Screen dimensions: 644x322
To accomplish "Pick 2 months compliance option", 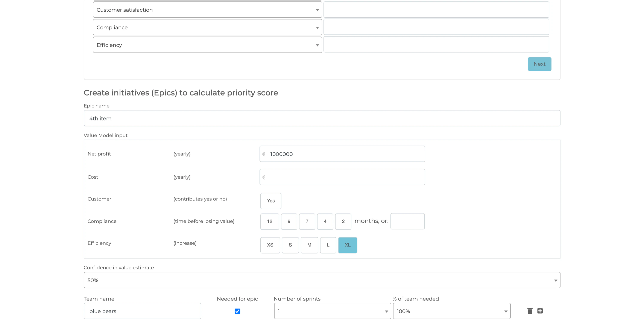I will tap(343, 222).
